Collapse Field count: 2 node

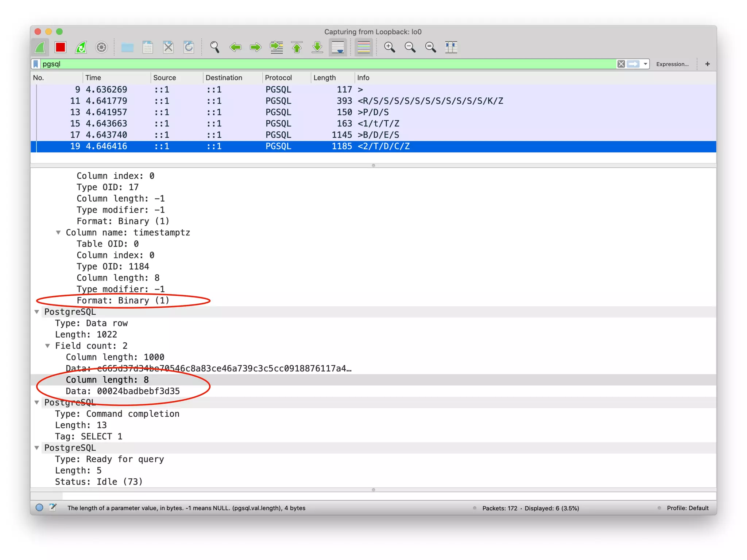(x=48, y=346)
